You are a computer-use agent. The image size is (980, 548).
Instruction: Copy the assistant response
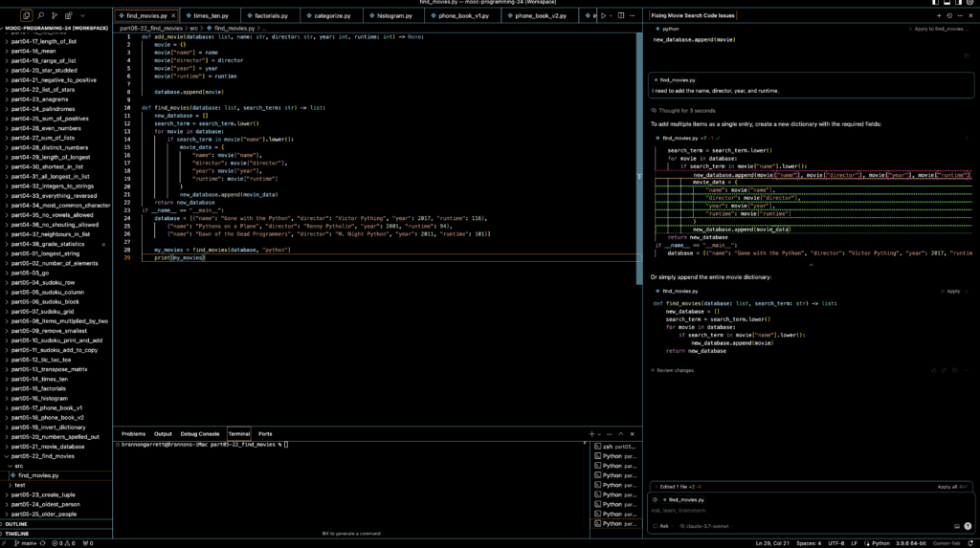pos(955,370)
